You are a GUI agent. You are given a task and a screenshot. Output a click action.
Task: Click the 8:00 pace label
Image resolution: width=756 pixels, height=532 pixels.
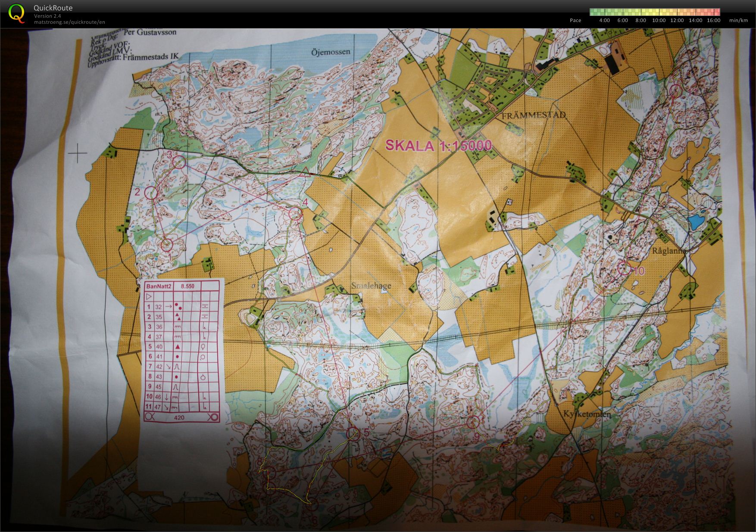click(x=640, y=20)
